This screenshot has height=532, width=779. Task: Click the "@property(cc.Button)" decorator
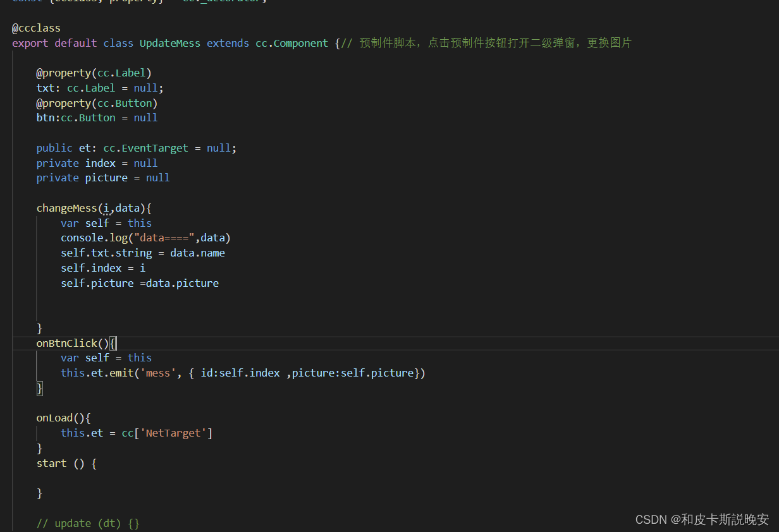click(x=97, y=103)
